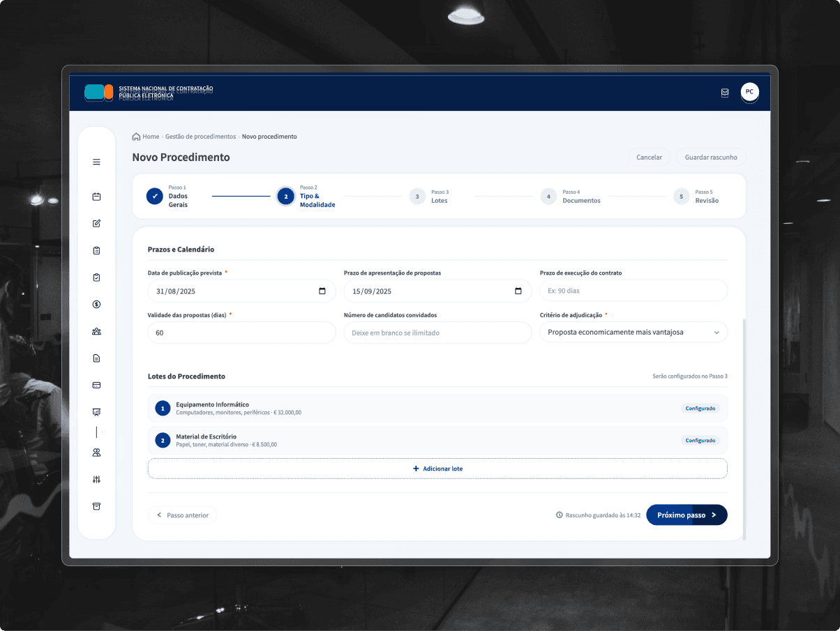
Task: Click Número de candidatos convidados field
Action: pos(437,333)
